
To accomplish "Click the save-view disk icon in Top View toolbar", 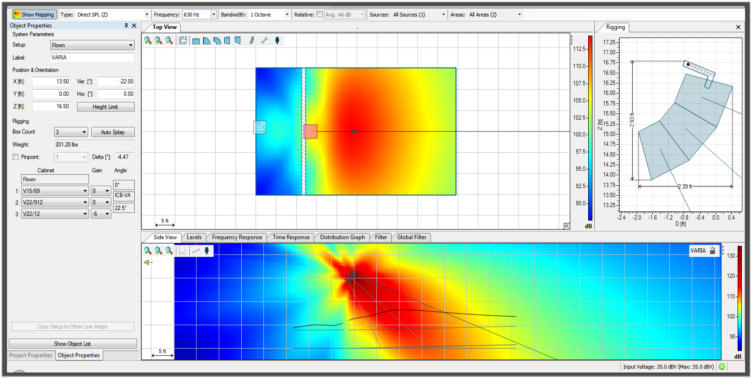I will click(183, 41).
